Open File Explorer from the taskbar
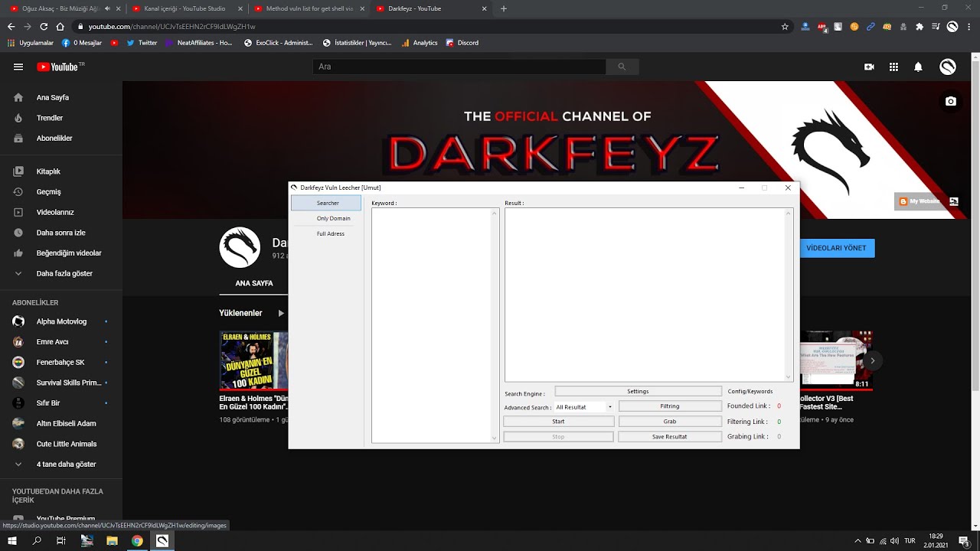Image resolution: width=980 pixels, height=551 pixels. (x=112, y=540)
